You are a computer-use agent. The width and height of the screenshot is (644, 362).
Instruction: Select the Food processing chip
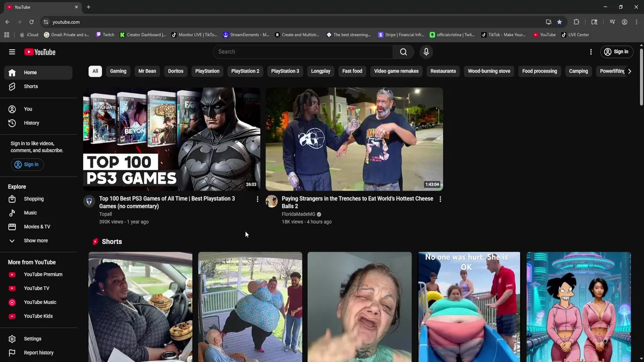click(x=539, y=71)
